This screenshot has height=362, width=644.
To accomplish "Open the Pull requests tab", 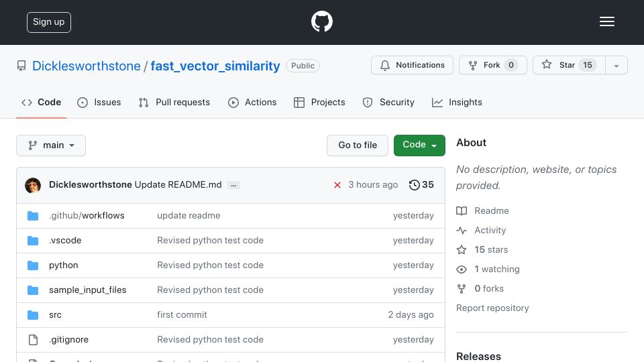I will click(174, 102).
